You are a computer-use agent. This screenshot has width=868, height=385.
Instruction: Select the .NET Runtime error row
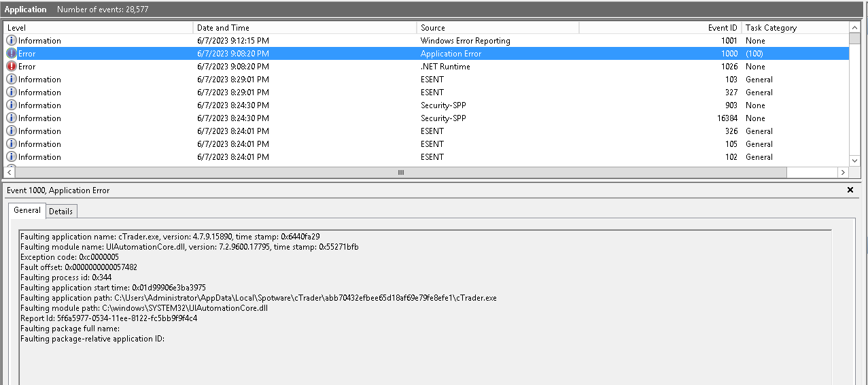[x=427, y=67]
